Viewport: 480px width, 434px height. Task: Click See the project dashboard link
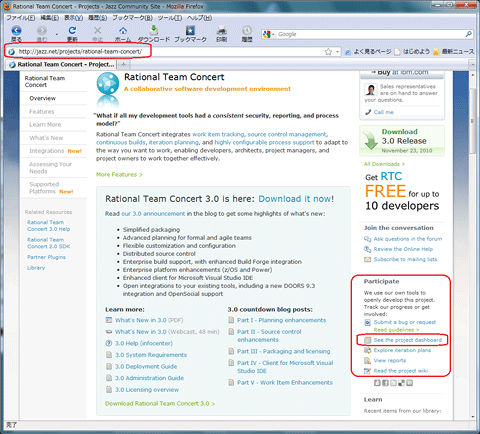click(x=407, y=340)
